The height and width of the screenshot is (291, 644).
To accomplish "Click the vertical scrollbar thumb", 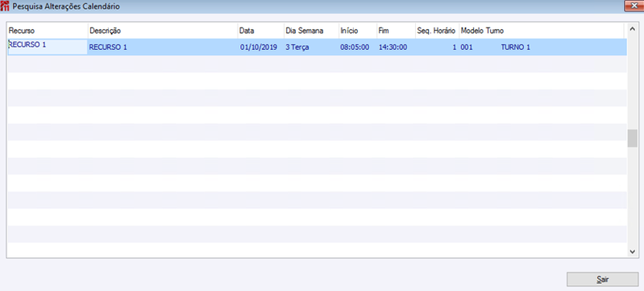I will pyautogui.click(x=632, y=139).
